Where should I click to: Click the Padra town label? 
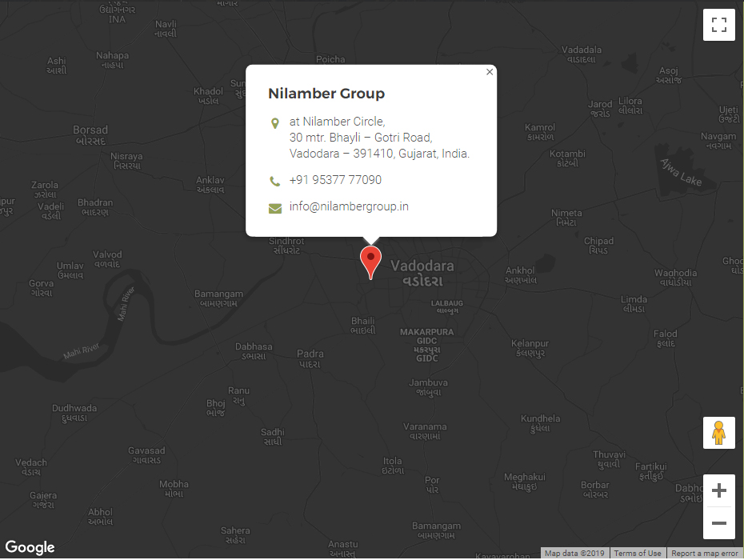pos(310,358)
